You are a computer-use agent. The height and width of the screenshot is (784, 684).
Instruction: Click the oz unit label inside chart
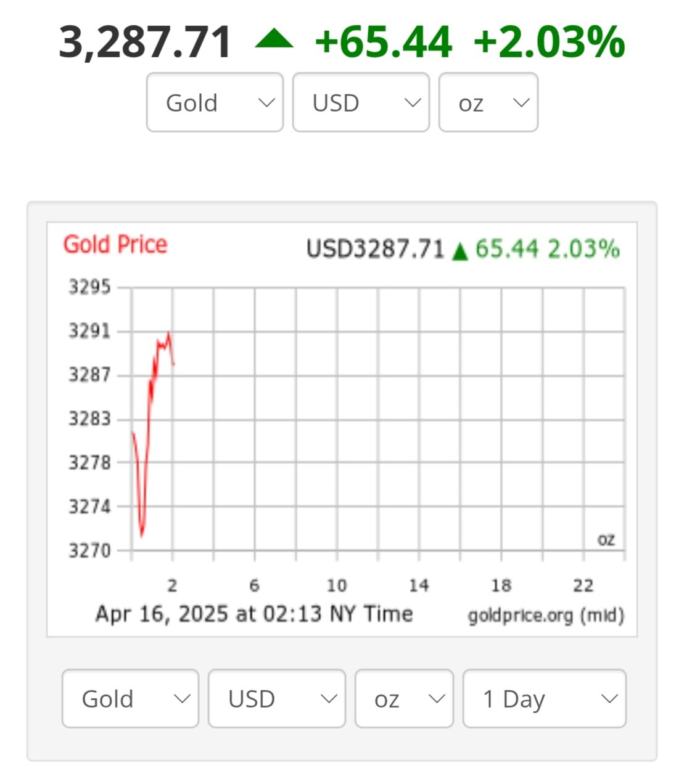(x=606, y=540)
